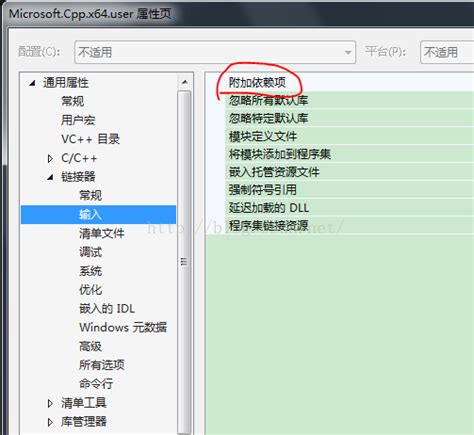Click the 链接器 tree label

click(78, 177)
